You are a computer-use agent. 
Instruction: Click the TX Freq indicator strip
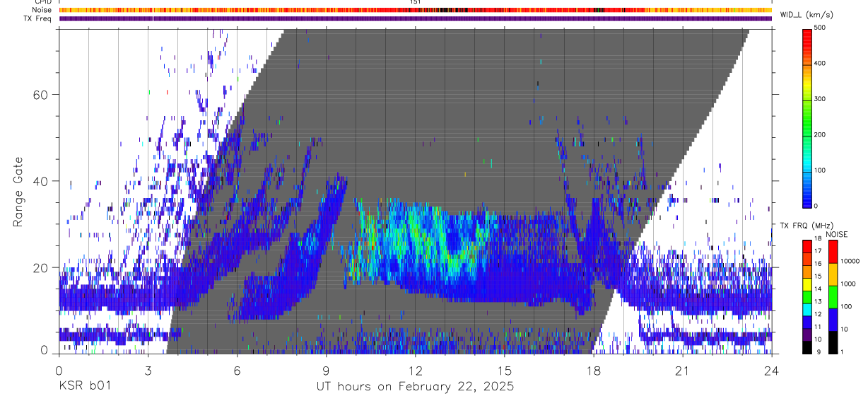(416, 18)
